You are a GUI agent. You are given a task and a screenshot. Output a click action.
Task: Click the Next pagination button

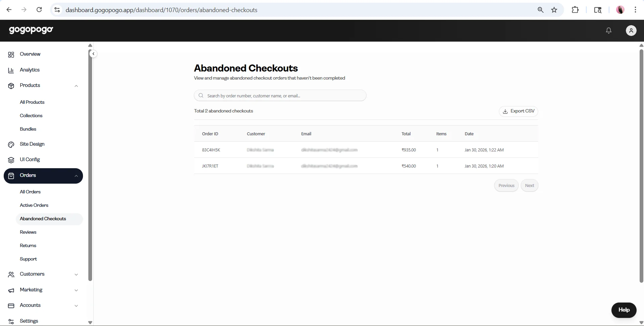[529, 186]
